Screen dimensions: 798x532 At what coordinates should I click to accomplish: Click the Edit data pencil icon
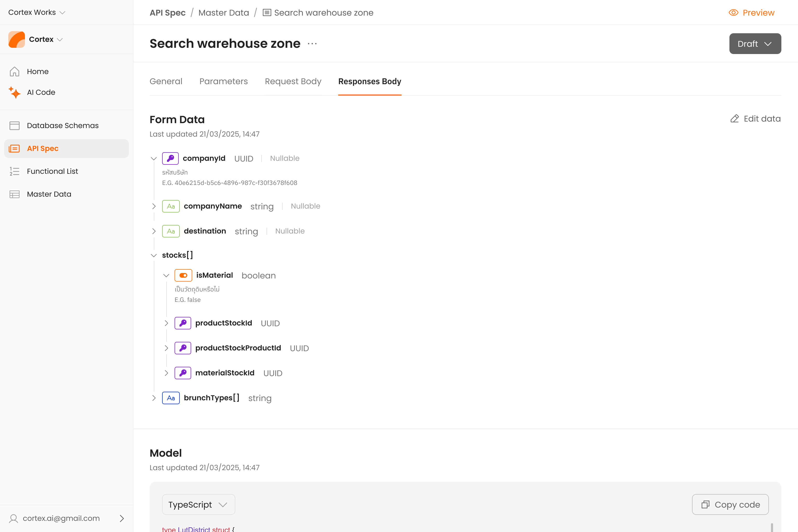(x=734, y=119)
